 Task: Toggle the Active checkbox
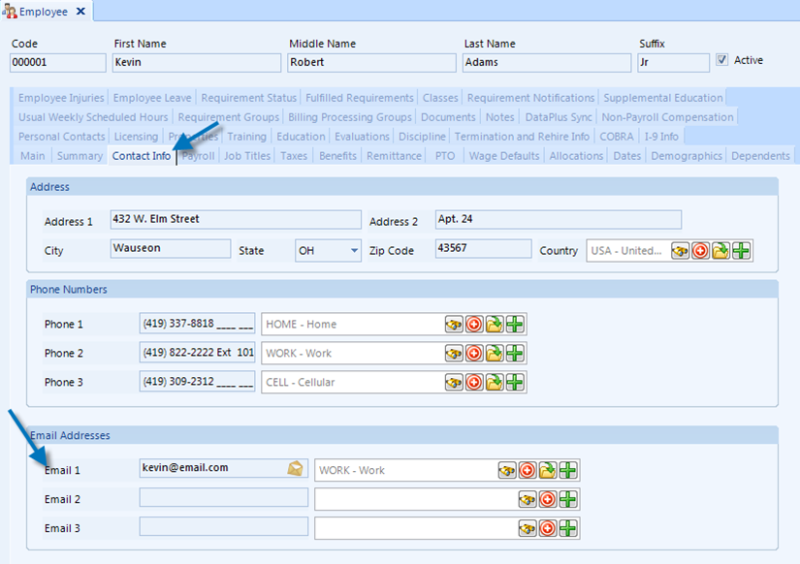click(722, 61)
